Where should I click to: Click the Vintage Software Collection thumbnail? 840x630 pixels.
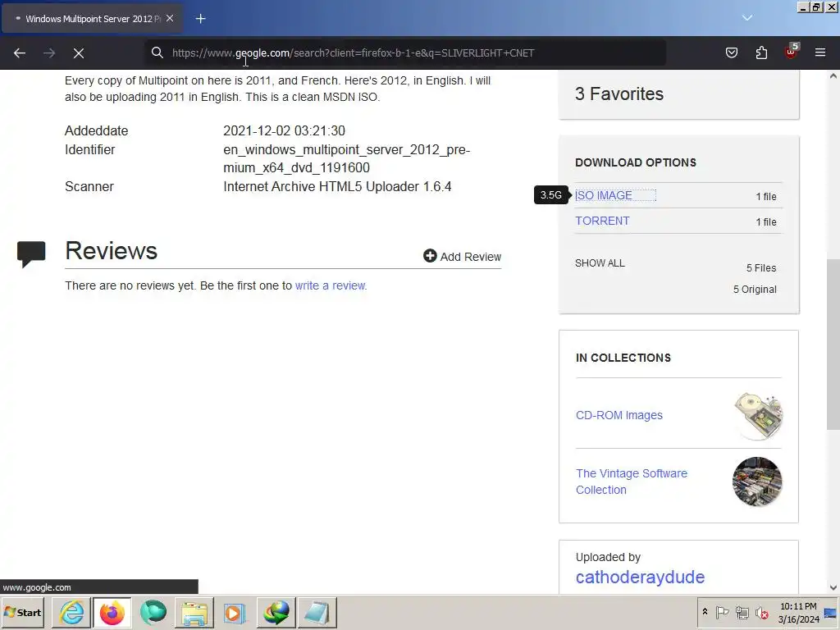757,482
